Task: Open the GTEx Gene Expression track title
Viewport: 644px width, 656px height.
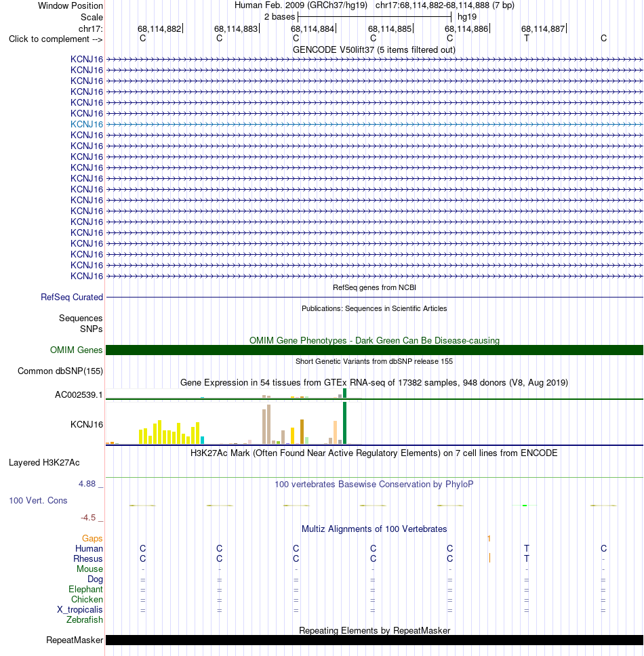Action: (x=374, y=382)
